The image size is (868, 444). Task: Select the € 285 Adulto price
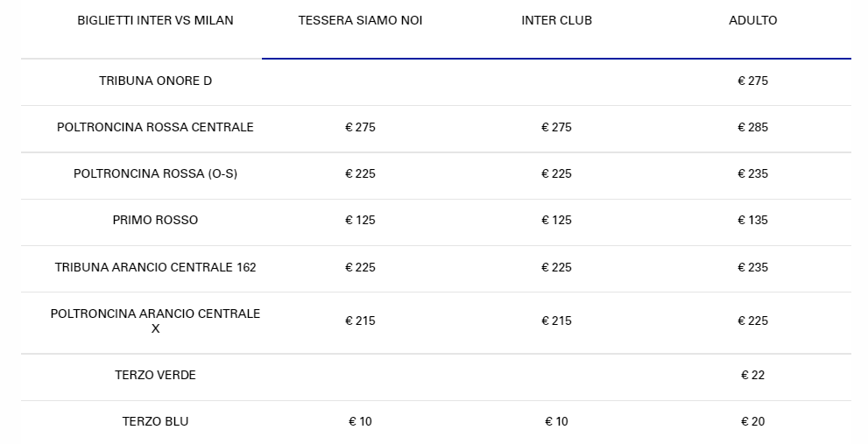pos(752,127)
